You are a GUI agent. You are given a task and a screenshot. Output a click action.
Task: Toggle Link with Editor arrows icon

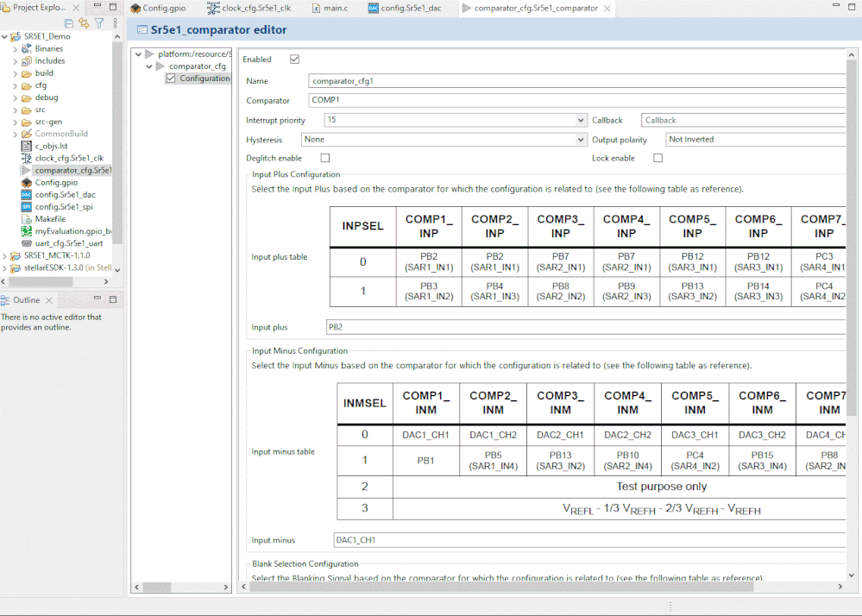84,23
